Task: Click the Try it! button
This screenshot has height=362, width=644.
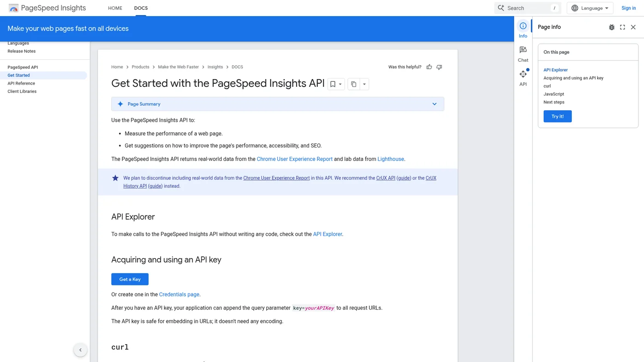Action: pyautogui.click(x=558, y=116)
